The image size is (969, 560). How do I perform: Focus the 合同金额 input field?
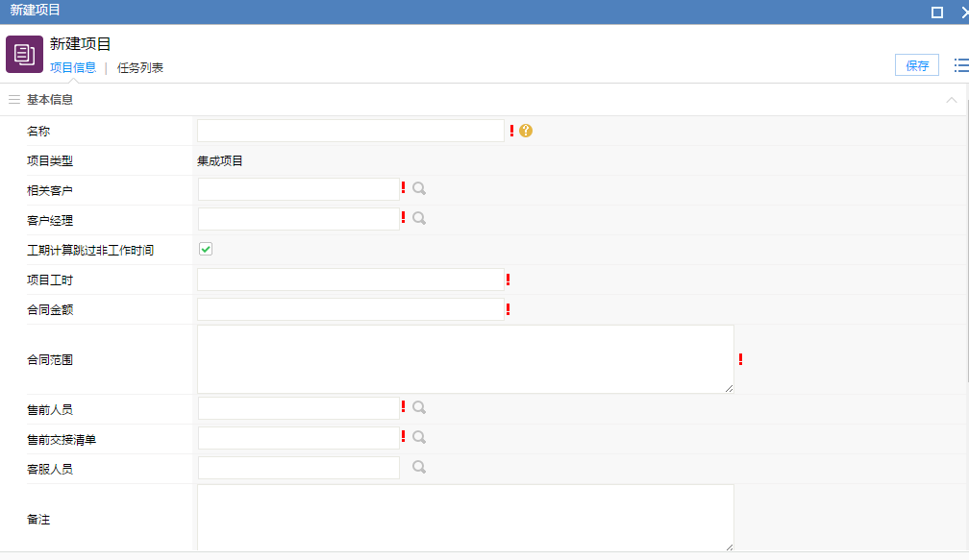point(351,309)
